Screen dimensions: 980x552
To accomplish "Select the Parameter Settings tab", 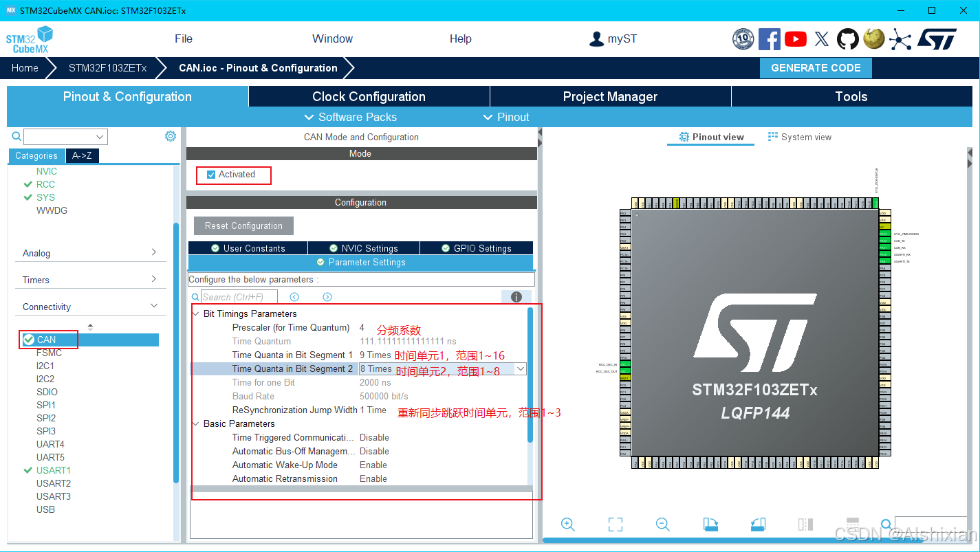I will click(x=360, y=263).
